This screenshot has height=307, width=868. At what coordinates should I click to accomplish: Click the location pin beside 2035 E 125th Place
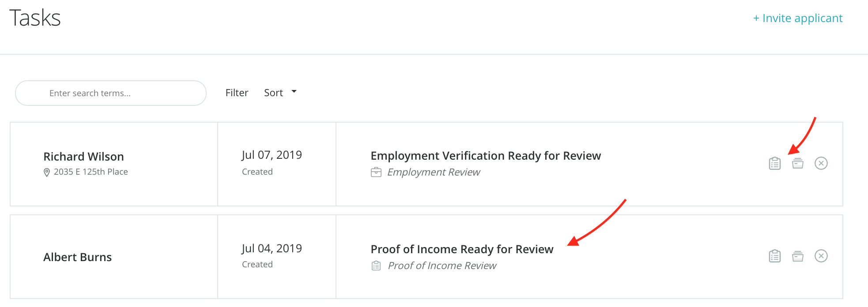point(47,172)
